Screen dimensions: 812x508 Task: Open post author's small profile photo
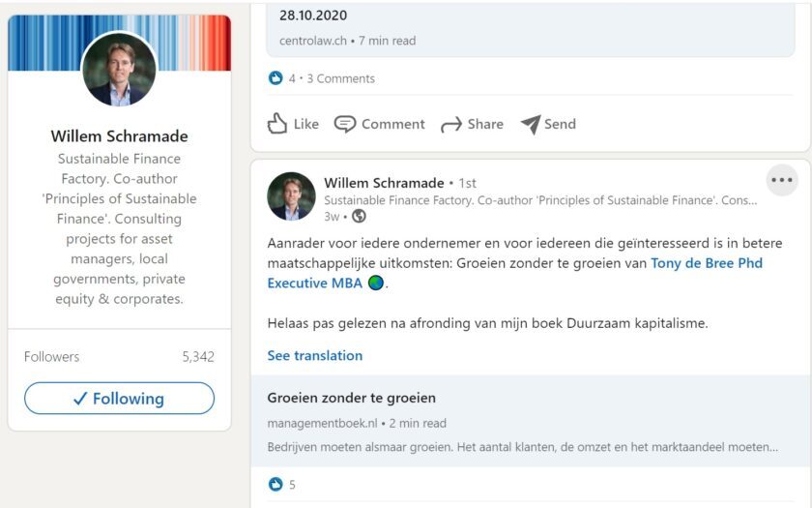(x=291, y=196)
